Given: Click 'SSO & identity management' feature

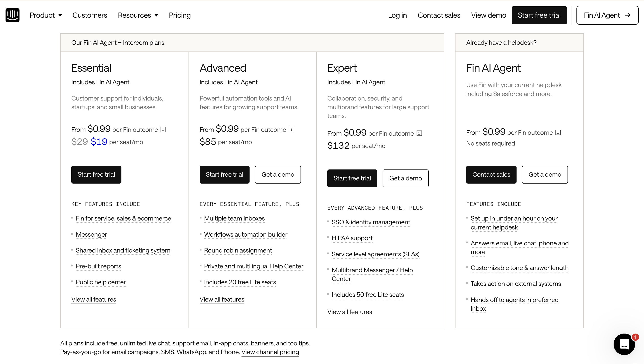Looking at the screenshot, I should coord(371,222).
